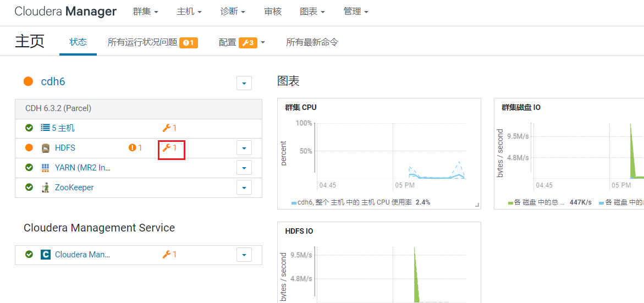Viewport: 644px width, 303px height.
Task: Click the Cloudera Management Service wrench warning
Action: pos(169,255)
